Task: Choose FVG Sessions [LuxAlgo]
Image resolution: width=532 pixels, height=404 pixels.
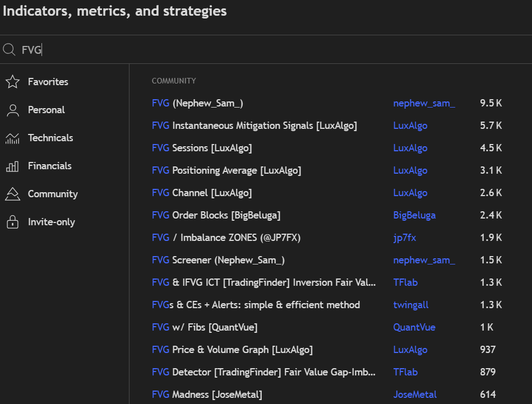Action: [202, 148]
